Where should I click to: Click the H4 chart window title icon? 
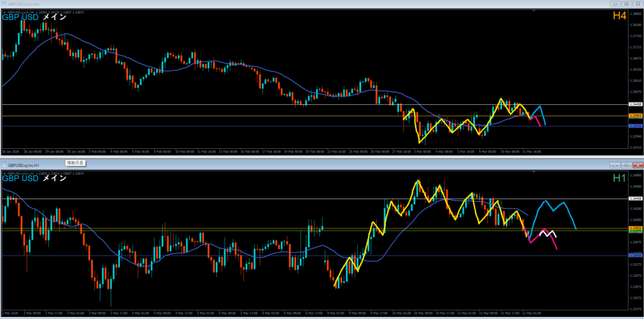[x=4, y=4]
